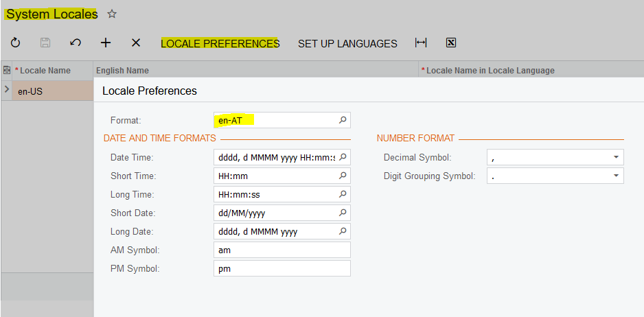Image resolution: width=644 pixels, height=317 pixels.
Task: Add System Locales to favorites star
Action: tap(113, 14)
